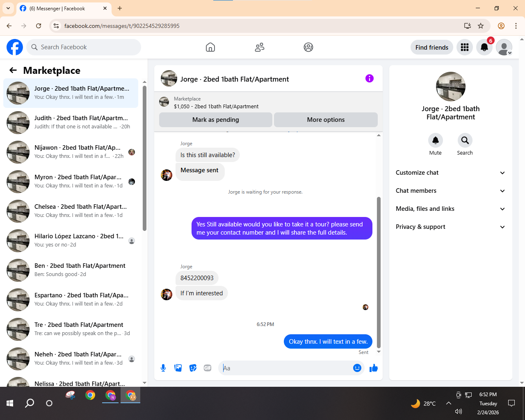Open the Facebook home logo

[15, 47]
